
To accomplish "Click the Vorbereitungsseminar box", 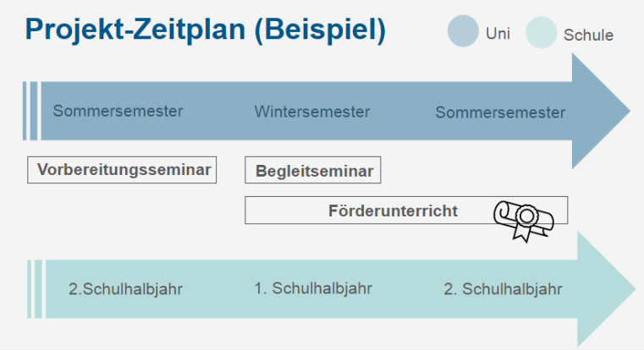I will tap(123, 170).
